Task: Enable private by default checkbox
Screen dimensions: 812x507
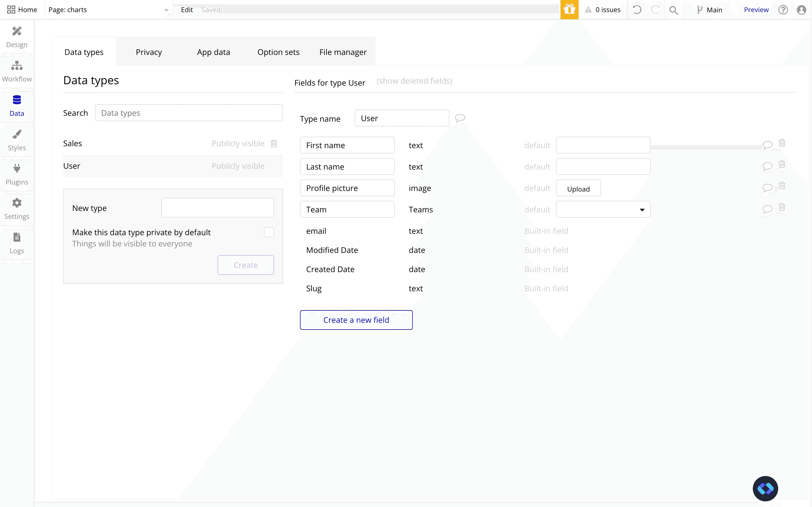Action: [269, 232]
